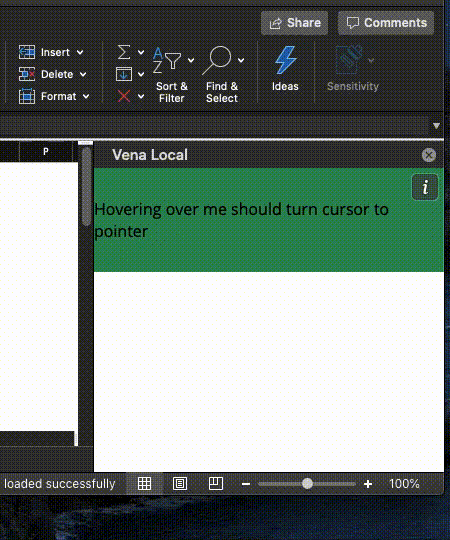Viewport: 450px width, 540px height.
Task: Open the Comments button
Action: (386, 23)
